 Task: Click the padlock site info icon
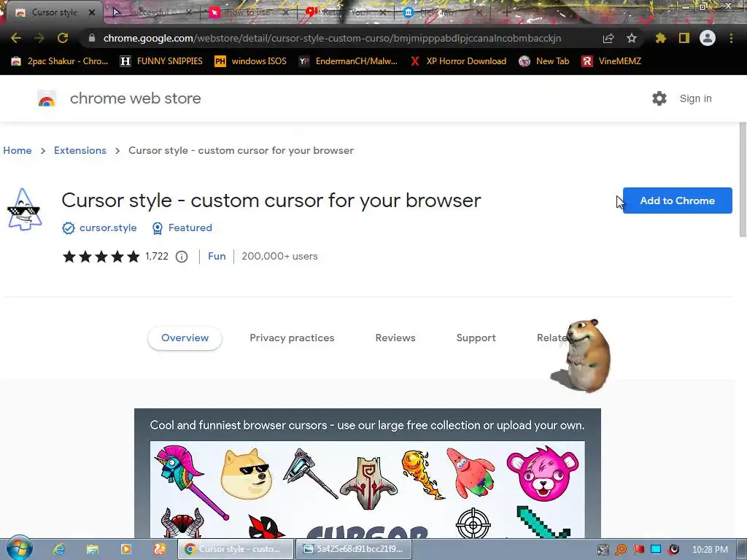92,38
